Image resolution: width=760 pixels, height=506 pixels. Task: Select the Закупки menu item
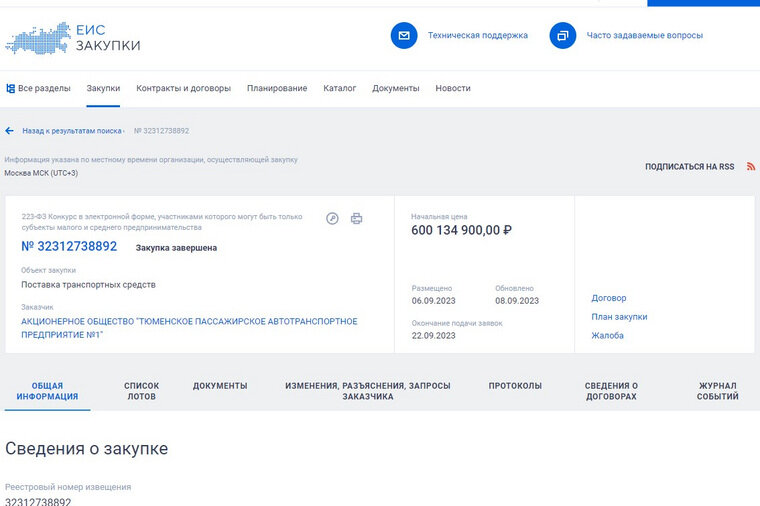point(103,88)
